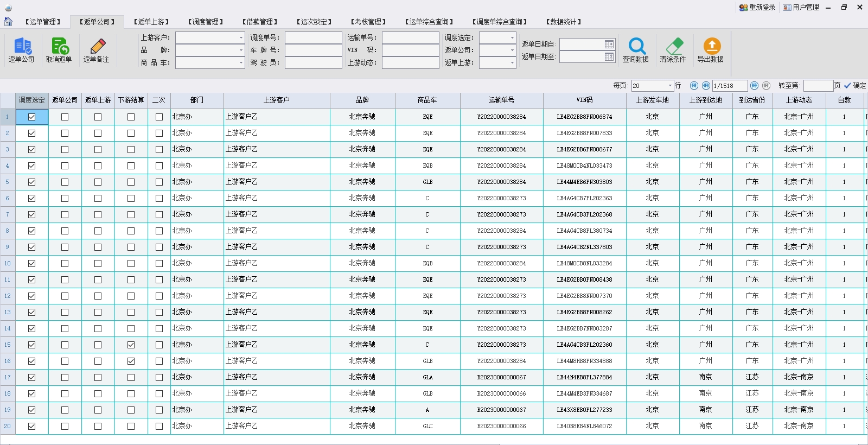Uncheck 调度选定 in row 1
The image size is (868, 445).
pos(31,117)
